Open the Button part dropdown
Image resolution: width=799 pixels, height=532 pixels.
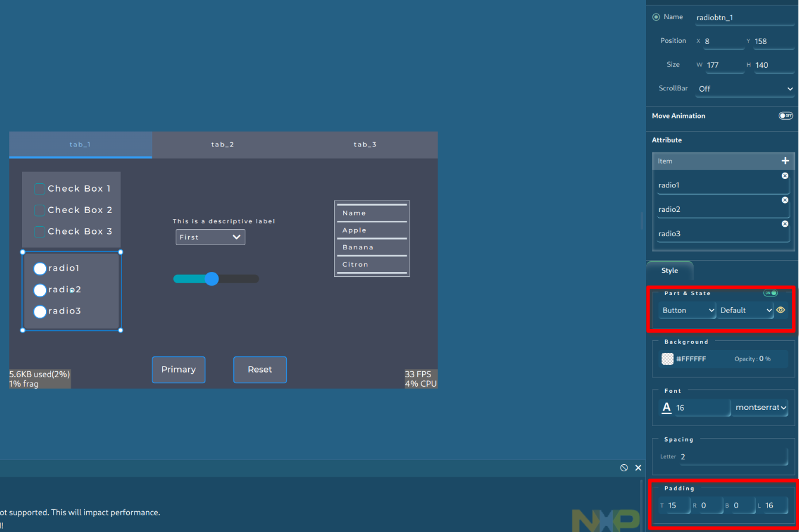tap(686, 310)
